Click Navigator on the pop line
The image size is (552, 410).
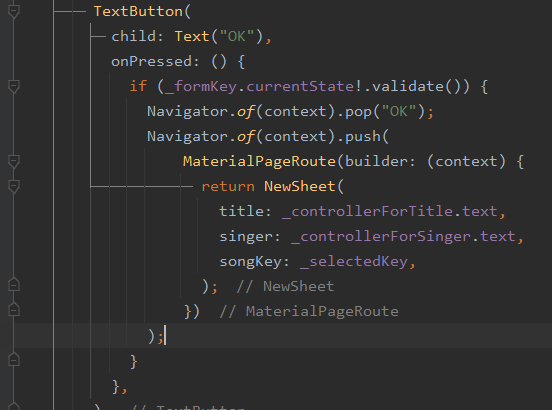[x=188, y=112]
